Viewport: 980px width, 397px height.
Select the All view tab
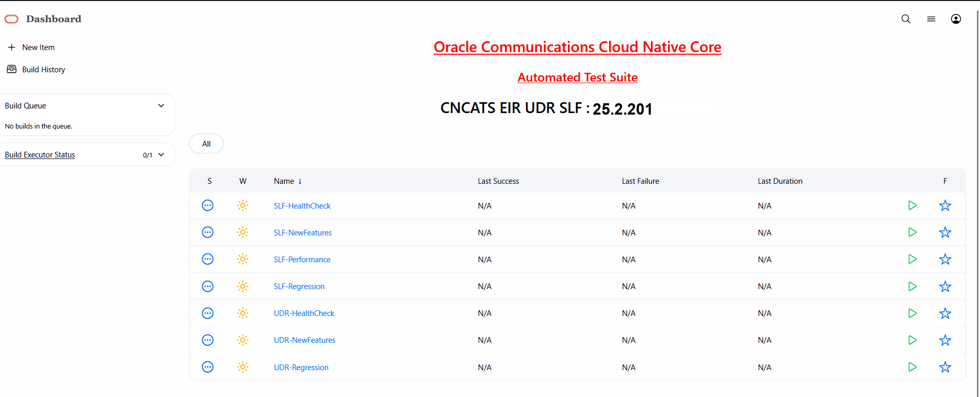tap(206, 144)
